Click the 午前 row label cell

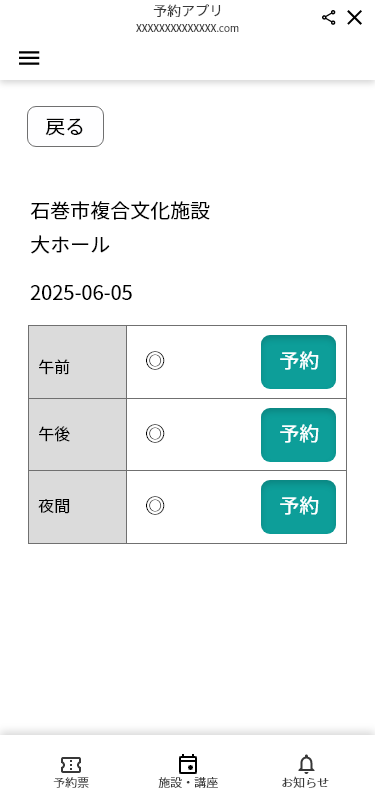78,362
